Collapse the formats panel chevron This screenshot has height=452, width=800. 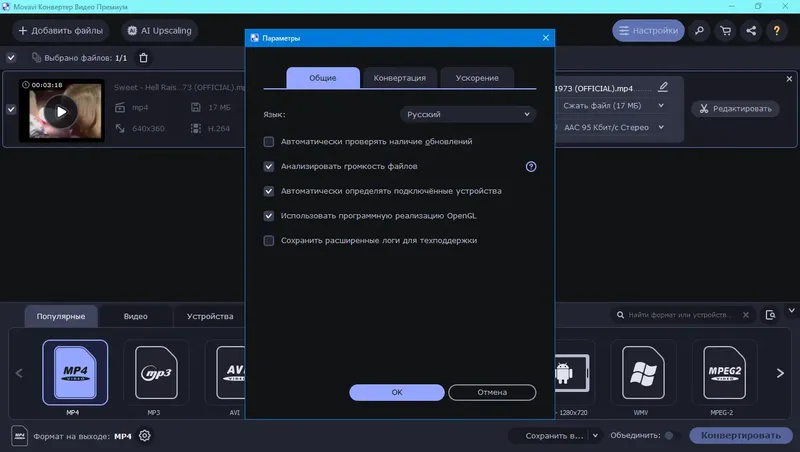coord(791,310)
